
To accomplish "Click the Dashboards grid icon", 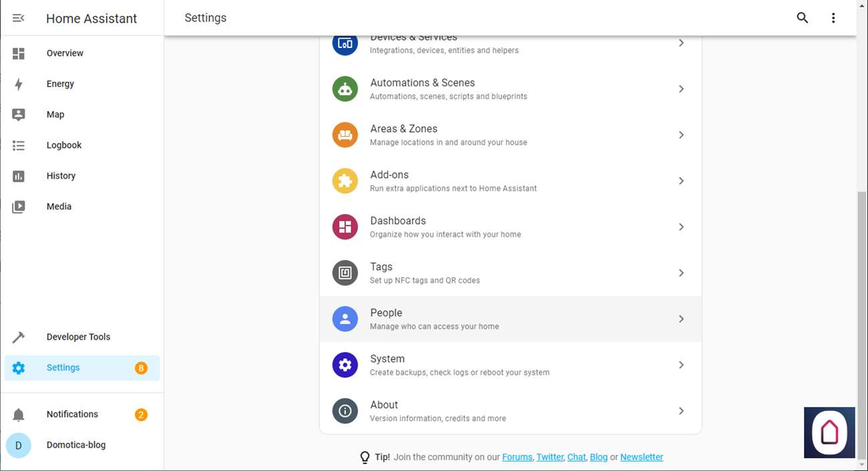I will (345, 227).
